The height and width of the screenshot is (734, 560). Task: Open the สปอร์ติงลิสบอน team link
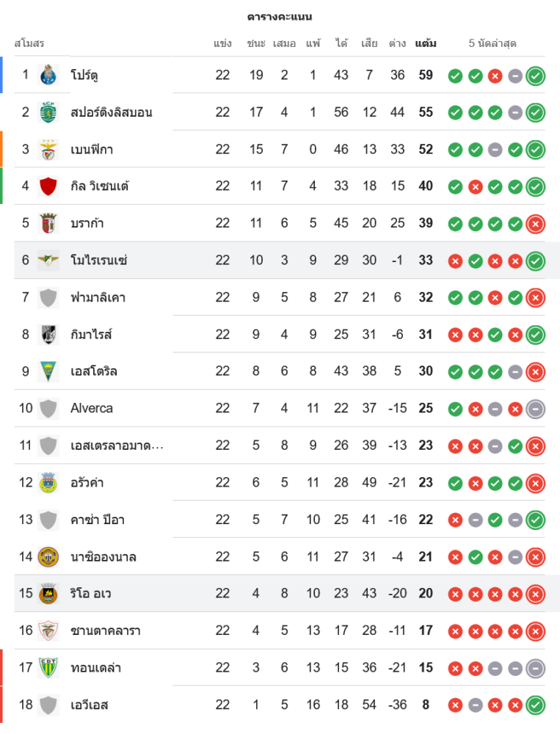pos(112,112)
